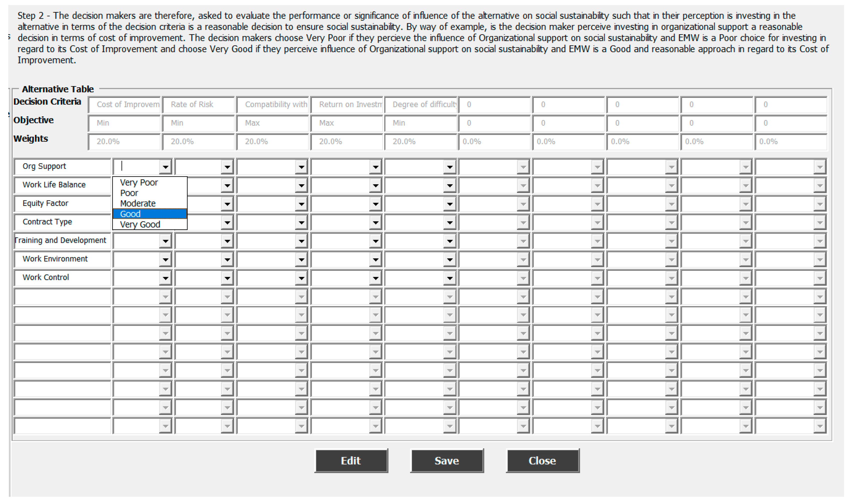Screen dimensions: 849x504
Task: Collapse the Org Support Cost dropdown arrow
Action: pos(165,167)
